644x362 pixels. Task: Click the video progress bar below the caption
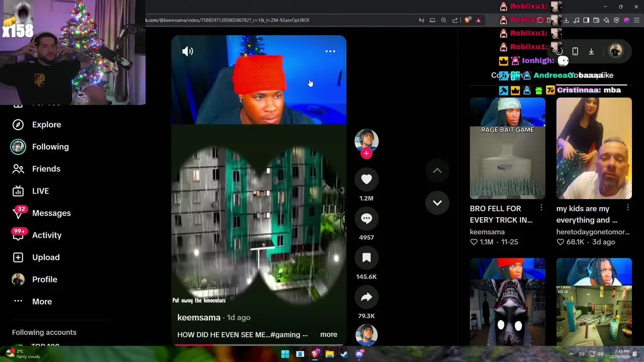[259, 345]
